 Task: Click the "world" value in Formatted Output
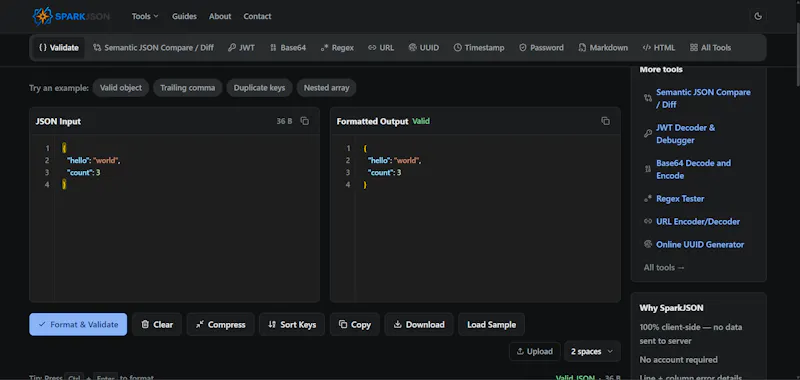click(x=407, y=161)
